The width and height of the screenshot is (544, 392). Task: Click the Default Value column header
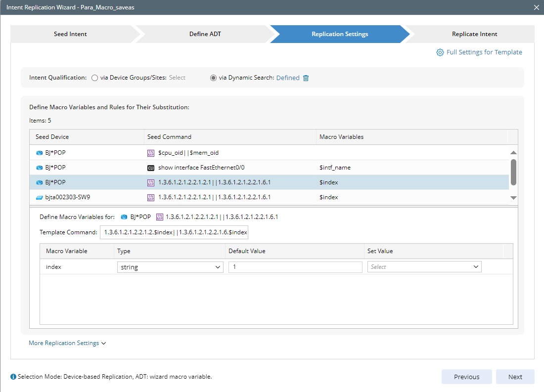coord(295,251)
